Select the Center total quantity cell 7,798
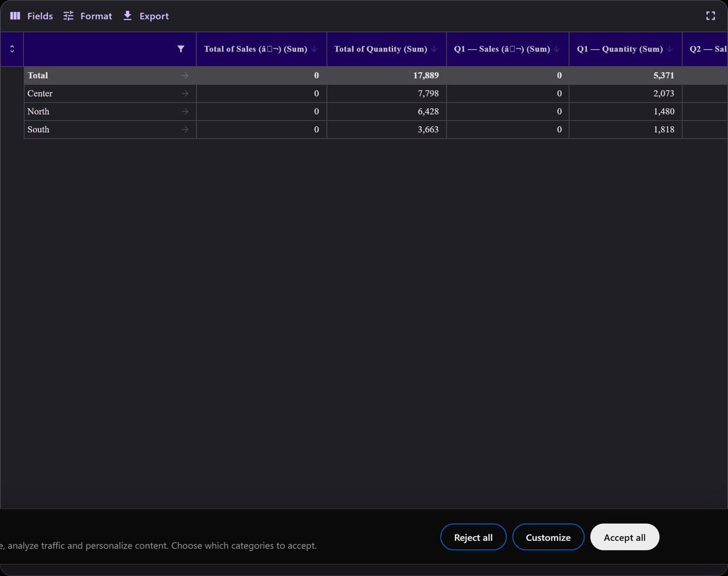The image size is (728, 576). pyautogui.click(x=386, y=94)
